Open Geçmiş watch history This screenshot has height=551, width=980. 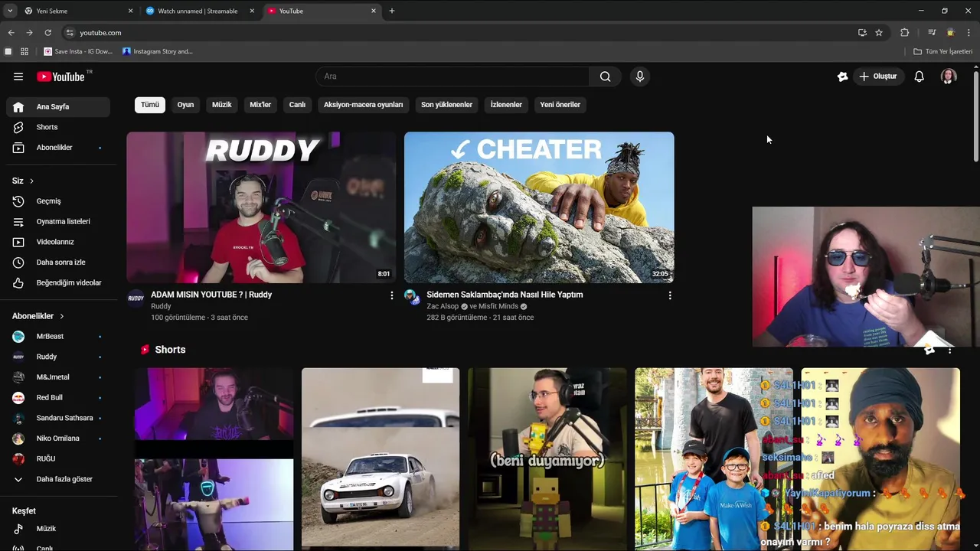coord(58,201)
